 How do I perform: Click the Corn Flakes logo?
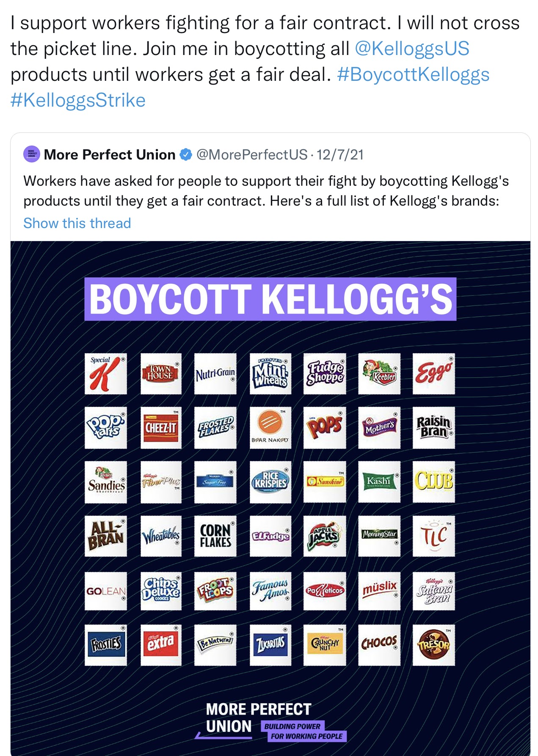coord(215,536)
